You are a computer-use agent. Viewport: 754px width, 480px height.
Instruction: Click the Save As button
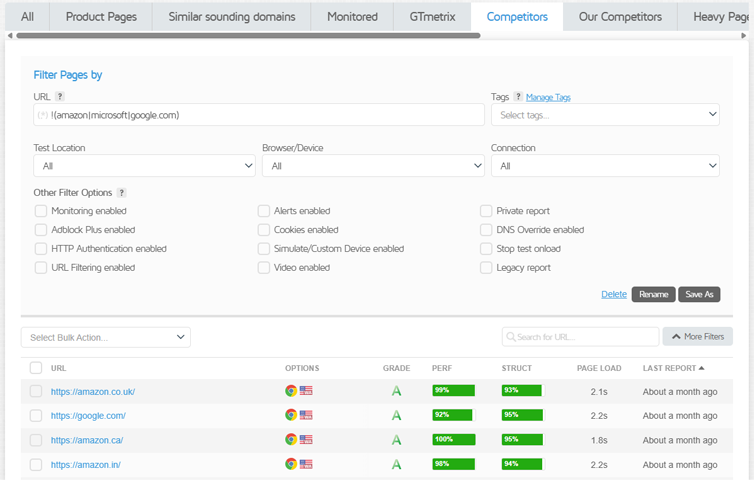click(698, 294)
